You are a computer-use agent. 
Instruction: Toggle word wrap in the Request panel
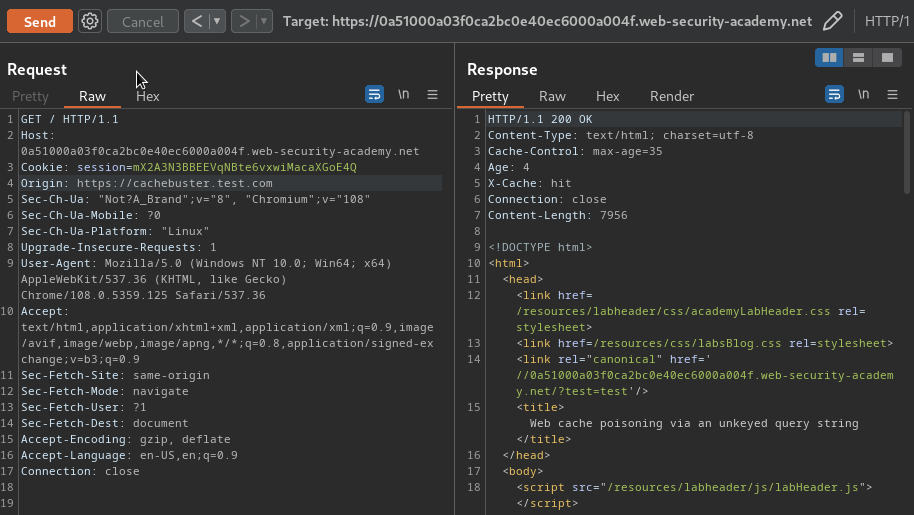tap(374, 94)
